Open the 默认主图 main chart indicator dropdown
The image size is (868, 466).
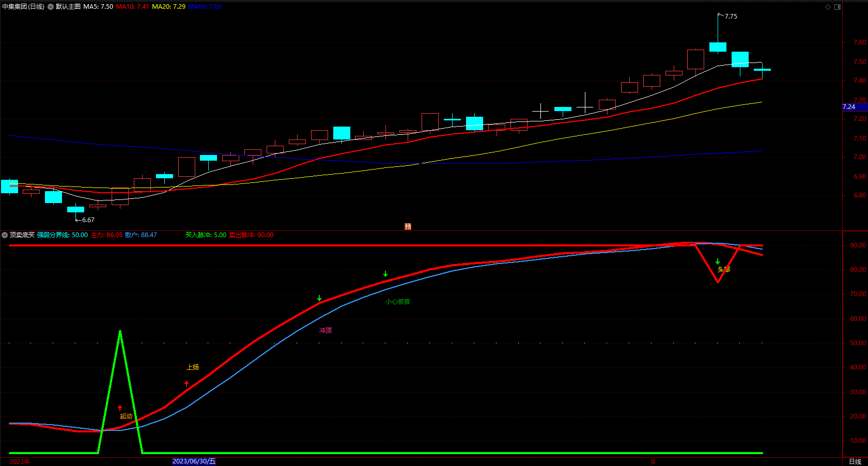pos(51,7)
